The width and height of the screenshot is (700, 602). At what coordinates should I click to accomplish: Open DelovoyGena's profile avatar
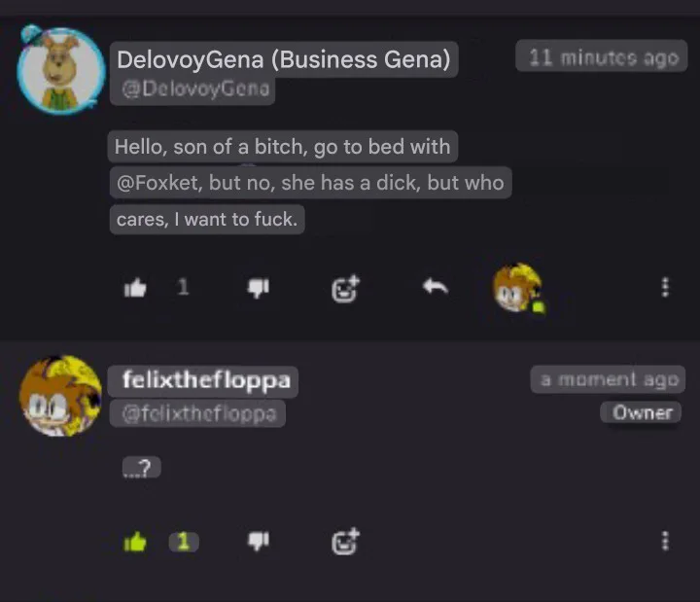coord(60,70)
